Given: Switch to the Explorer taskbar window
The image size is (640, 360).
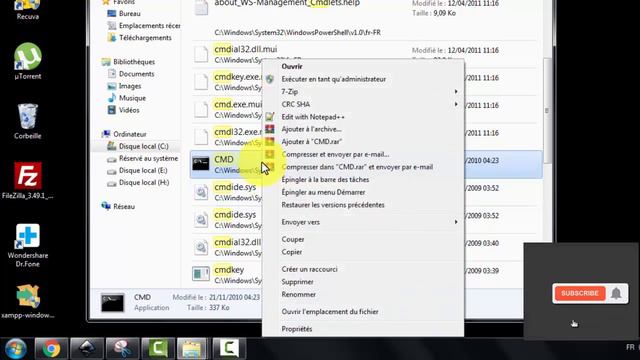Looking at the screenshot, I should (193, 349).
